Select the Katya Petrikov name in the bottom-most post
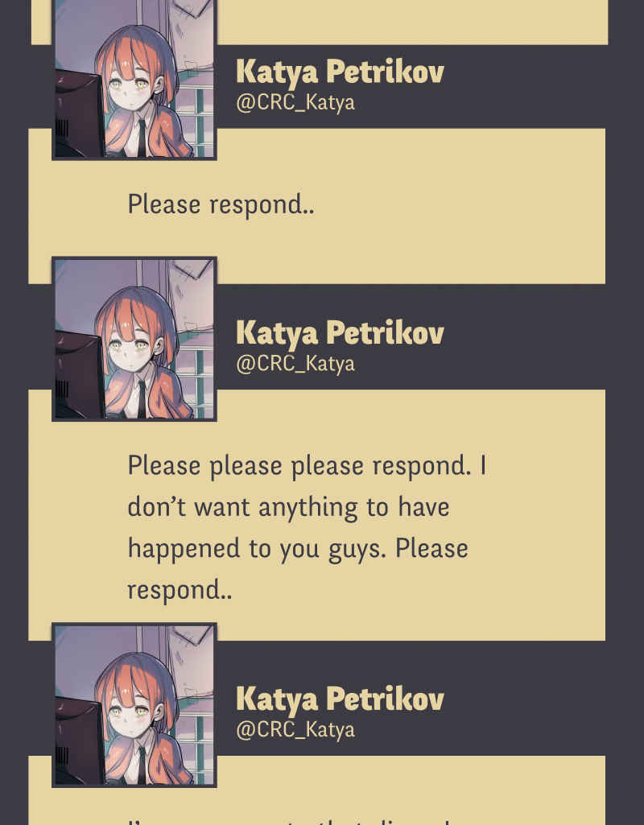644x825 pixels. pos(340,699)
